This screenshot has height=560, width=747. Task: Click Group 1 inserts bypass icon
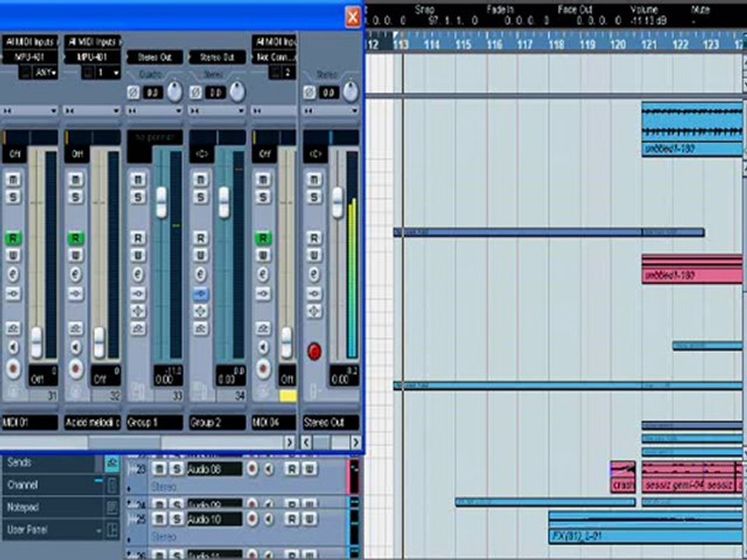pos(139,293)
